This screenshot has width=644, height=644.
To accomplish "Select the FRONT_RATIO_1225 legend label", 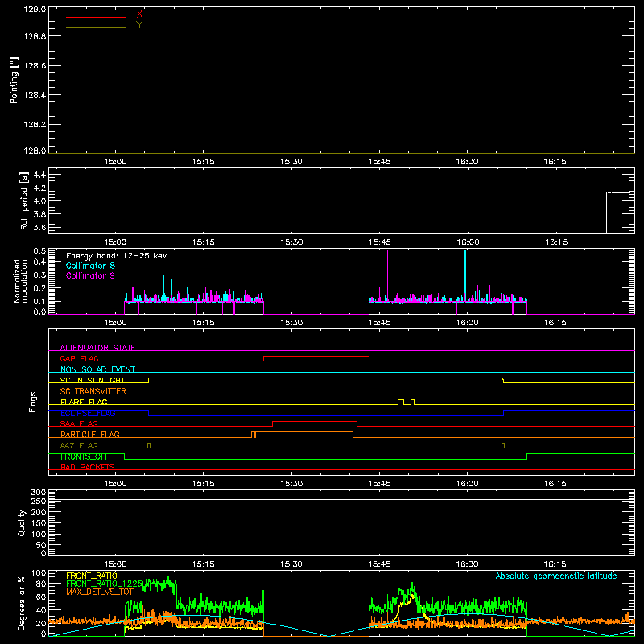I will (x=105, y=584).
